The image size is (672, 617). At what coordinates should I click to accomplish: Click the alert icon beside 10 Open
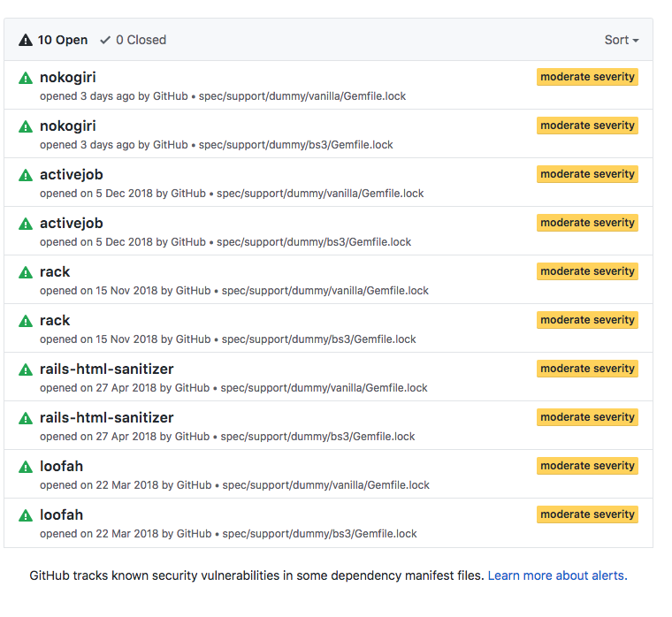[26, 40]
